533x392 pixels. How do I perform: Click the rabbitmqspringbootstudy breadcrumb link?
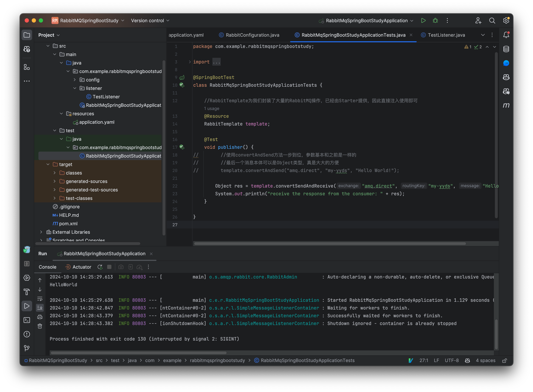[x=217, y=360]
